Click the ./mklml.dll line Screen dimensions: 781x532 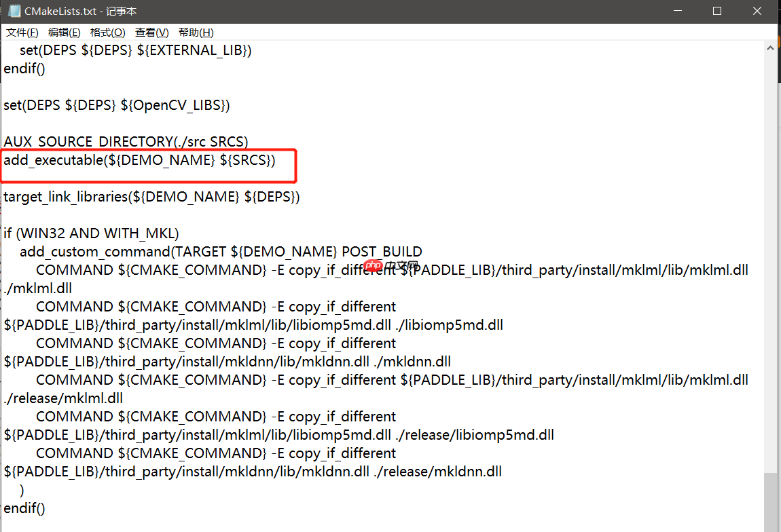pos(38,288)
